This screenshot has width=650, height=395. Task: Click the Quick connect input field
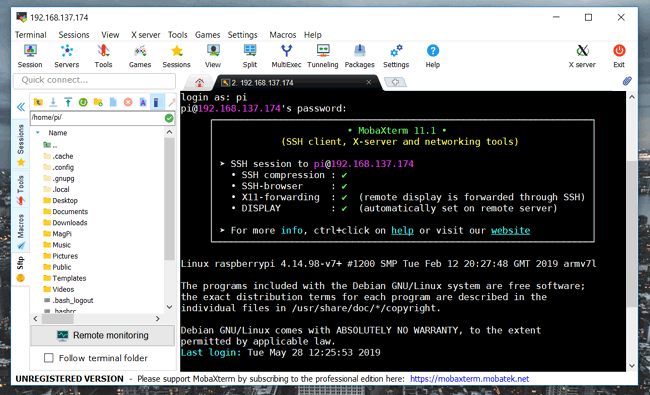[95, 80]
